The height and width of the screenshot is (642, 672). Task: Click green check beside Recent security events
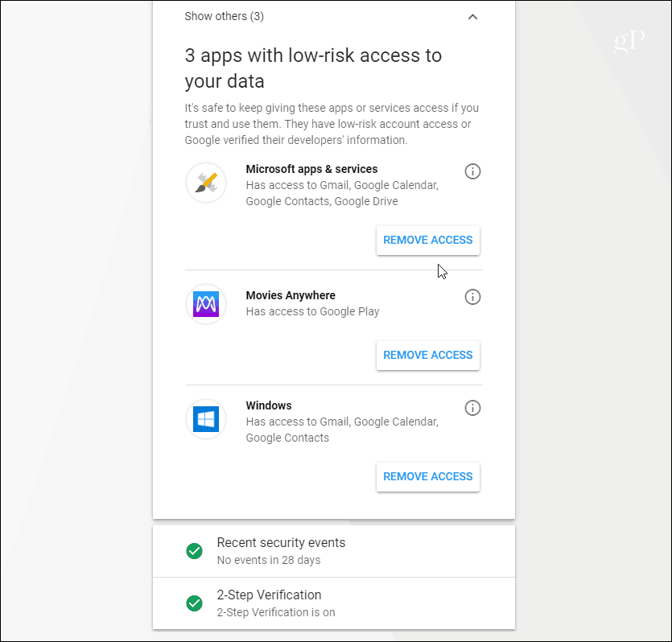point(195,551)
